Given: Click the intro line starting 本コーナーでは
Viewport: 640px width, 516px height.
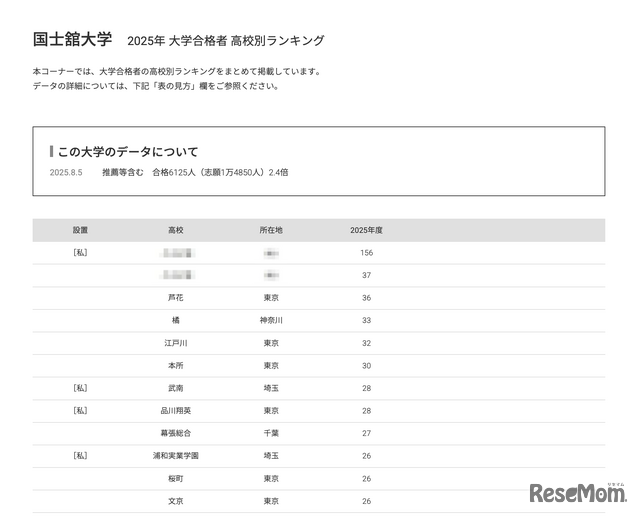Looking at the screenshot, I should [x=178, y=71].
